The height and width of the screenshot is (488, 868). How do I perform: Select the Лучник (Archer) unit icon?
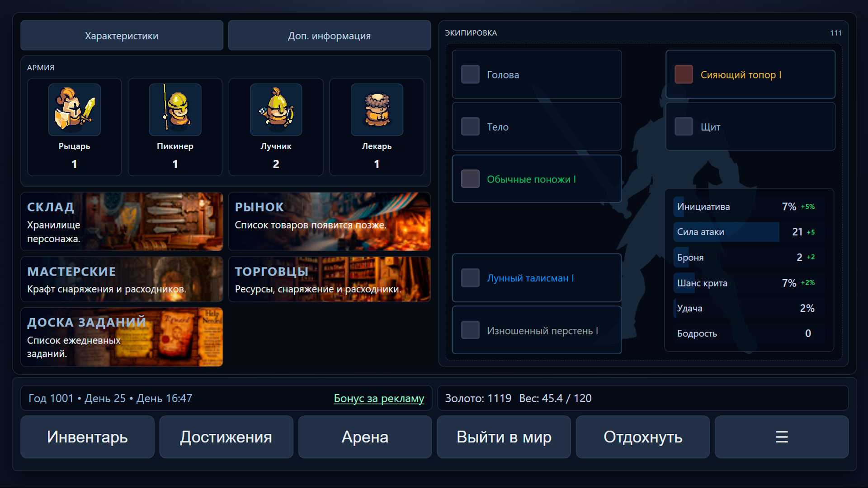tap(276, 109)
